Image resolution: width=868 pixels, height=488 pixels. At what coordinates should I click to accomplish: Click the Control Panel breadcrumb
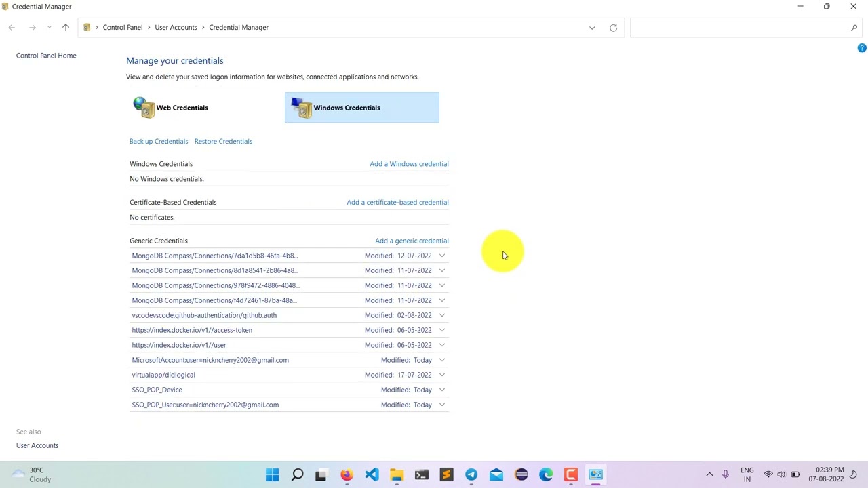(123, 28)
